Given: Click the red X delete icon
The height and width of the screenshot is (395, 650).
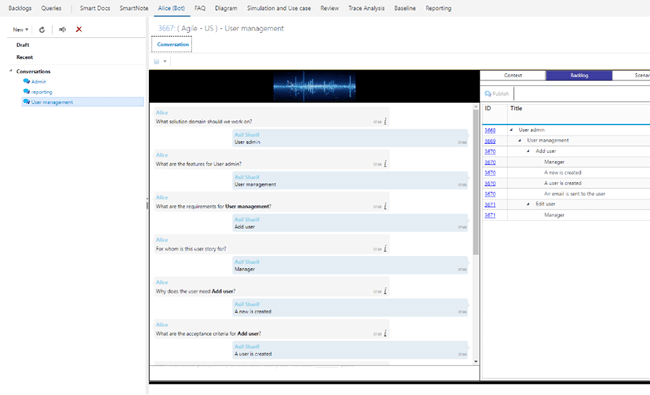Looking at the screenshot, I should point(79,29).
